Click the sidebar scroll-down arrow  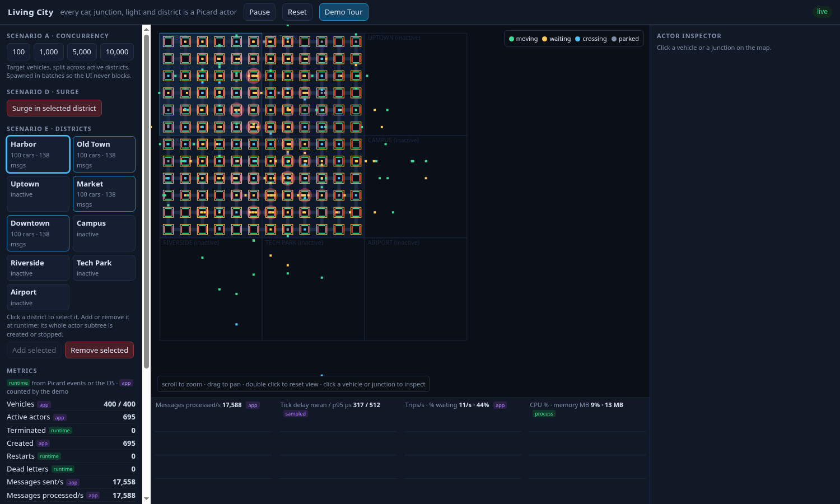tap(146, 498)
